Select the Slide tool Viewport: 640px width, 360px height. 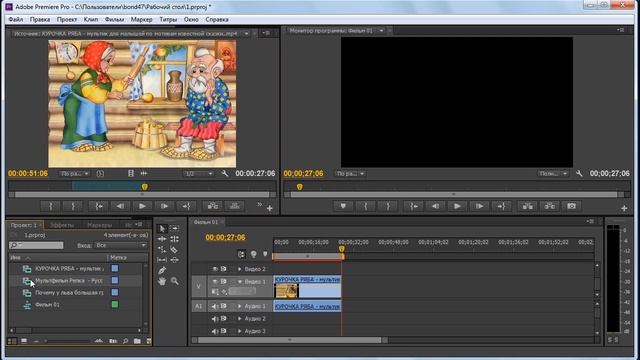174,260
